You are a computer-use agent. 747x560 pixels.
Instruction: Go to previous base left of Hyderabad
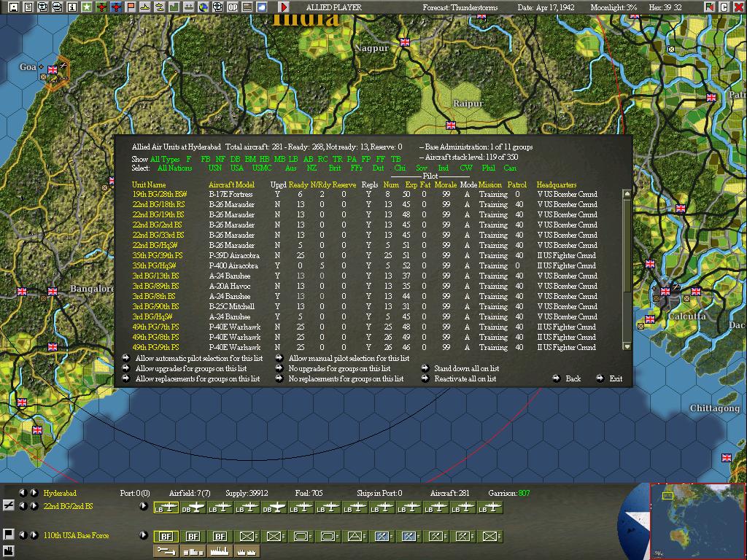pos(23,493)
